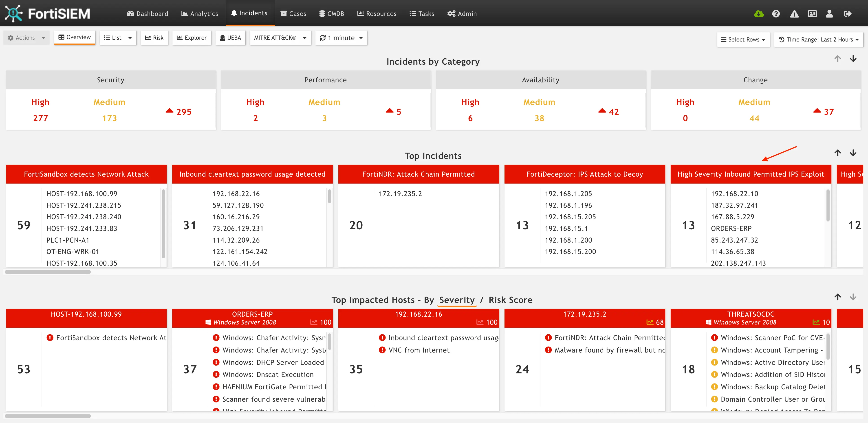Click the user account icon
Viewport: 868px width, 423px height.
point(829,14)
